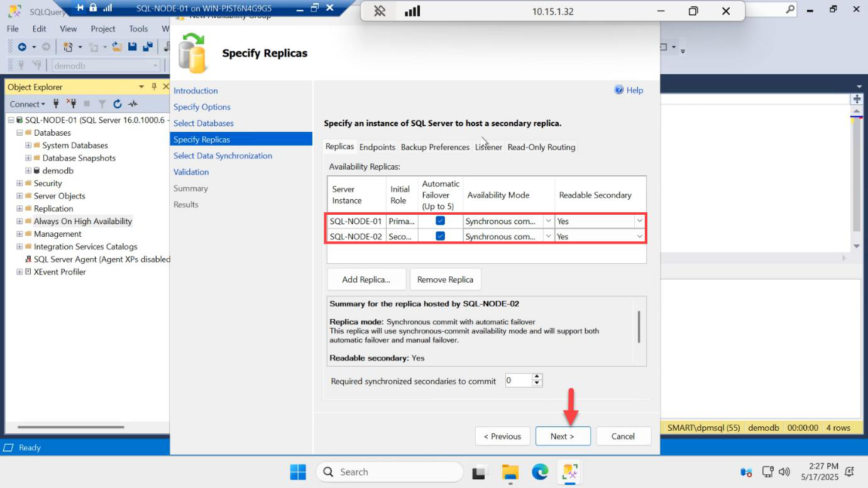This screenshot has height=488, width=868.
Task: Go to Select Data Synchronization wizard step
Action: pyautogui.click(x=222, y=156)
